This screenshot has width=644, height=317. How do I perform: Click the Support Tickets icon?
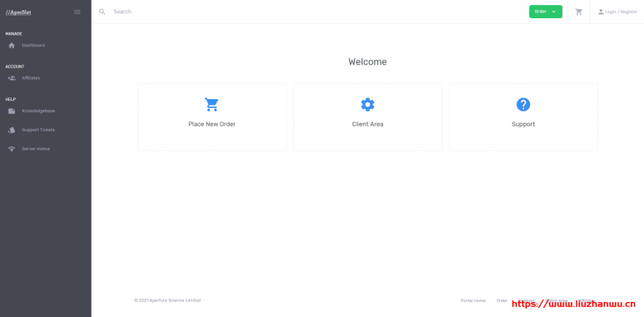[x=12, y=130]
